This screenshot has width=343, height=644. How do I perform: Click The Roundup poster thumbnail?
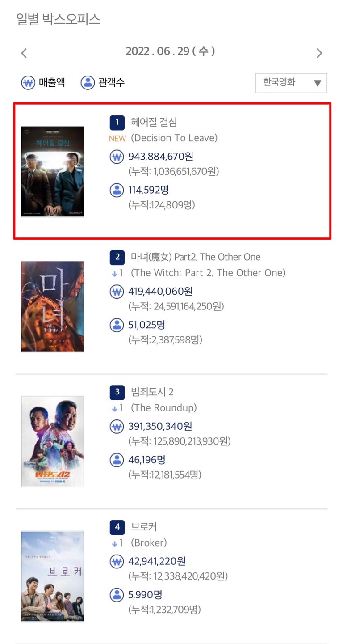coord(53,441)
